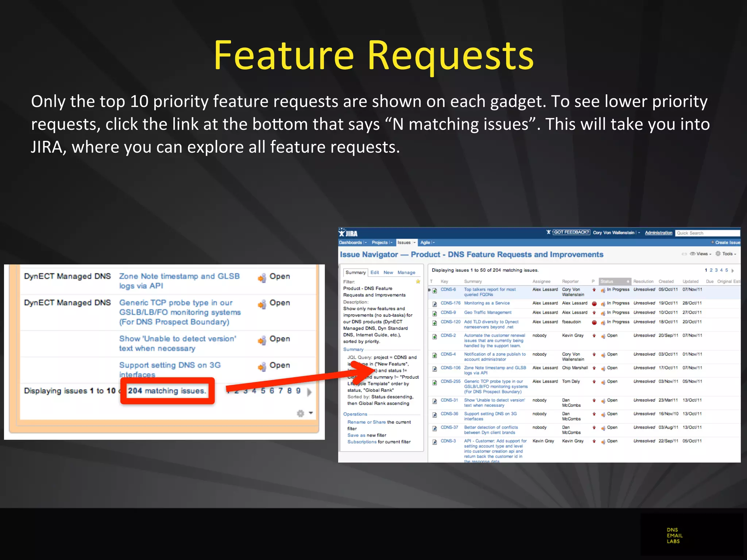
Task: Click in the Quick Search field
Action: coord(707,233)
